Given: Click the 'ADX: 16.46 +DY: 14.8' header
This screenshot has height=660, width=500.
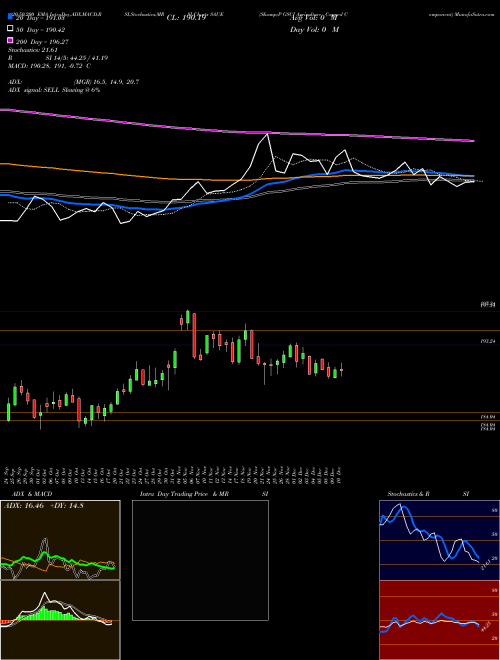Looking at the screenshot, I should (x=44, y=506).
